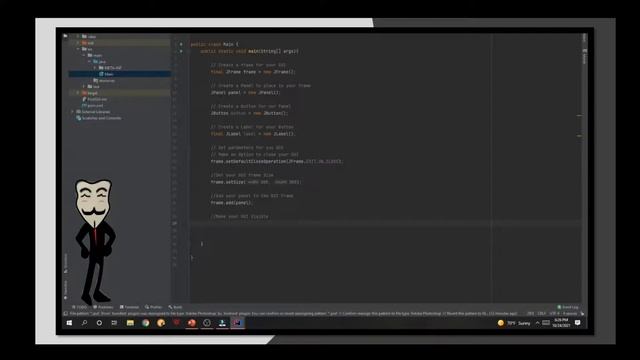
Task: Open the Event Log tab
Action: [x=568, y=307]
